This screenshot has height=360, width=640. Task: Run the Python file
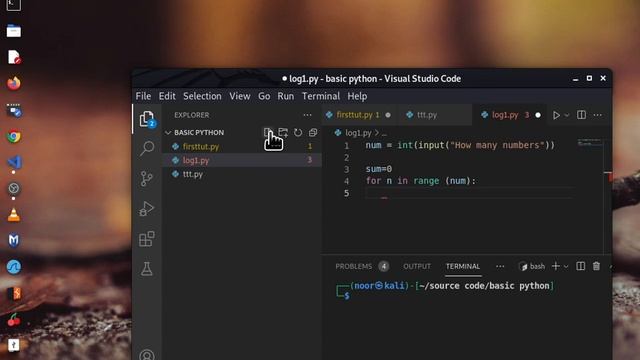556,115
